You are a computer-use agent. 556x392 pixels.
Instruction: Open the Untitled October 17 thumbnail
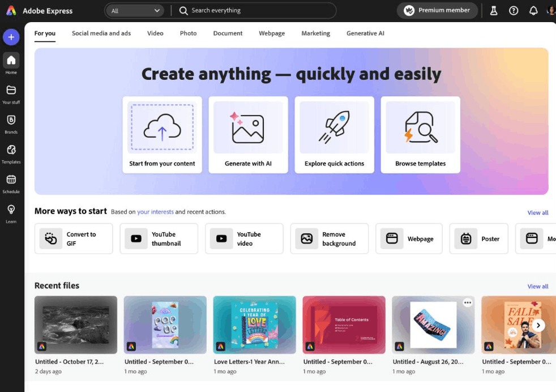point(75,325)
